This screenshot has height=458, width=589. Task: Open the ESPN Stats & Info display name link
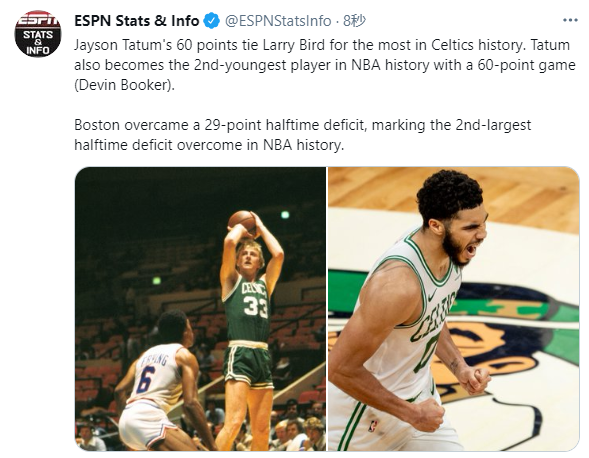pos(137,21)
